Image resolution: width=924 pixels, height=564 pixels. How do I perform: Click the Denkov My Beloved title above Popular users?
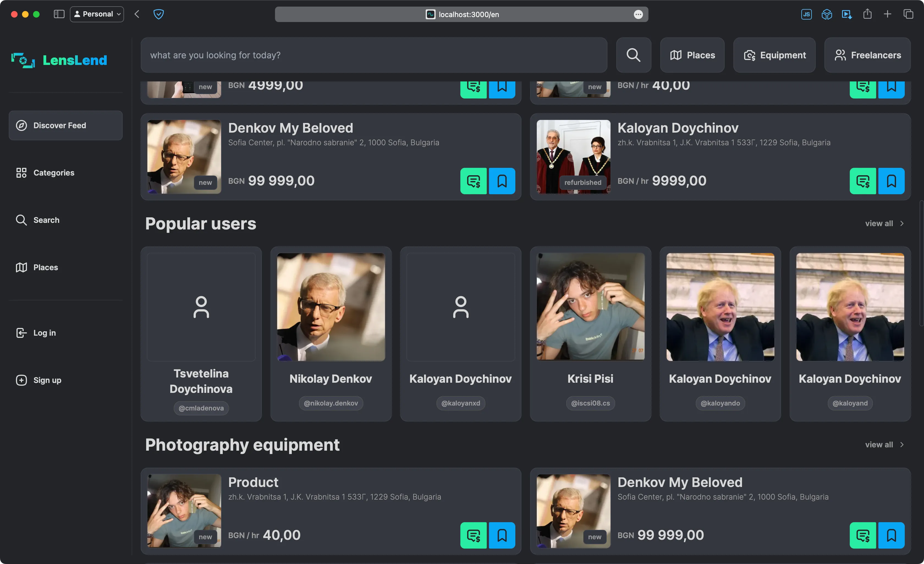coord(291,128)
